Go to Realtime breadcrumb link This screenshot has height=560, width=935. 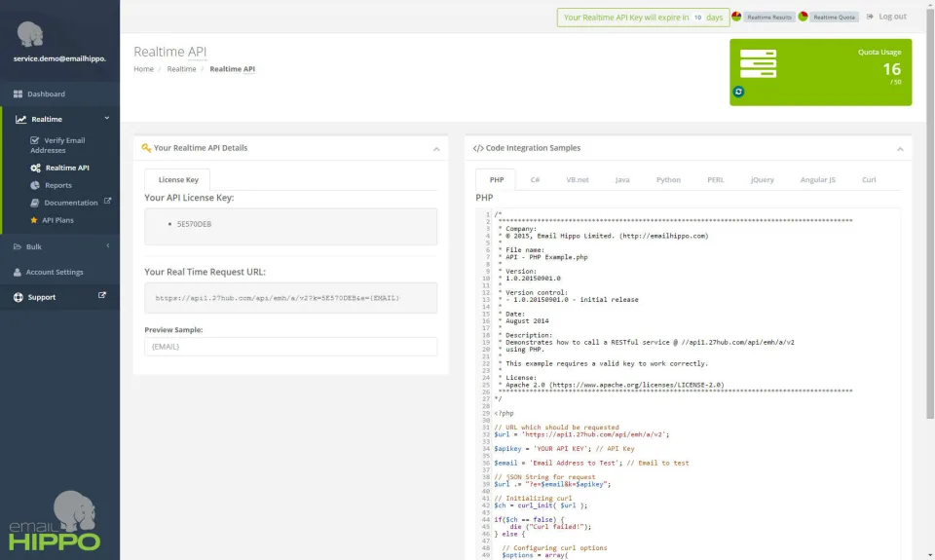pos(181,69)
